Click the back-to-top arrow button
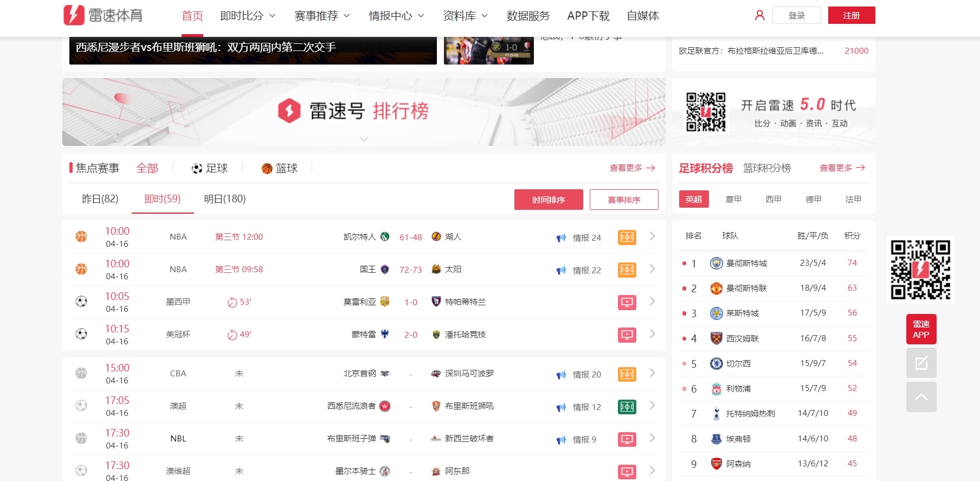Viewport: 980px width, 481px height. (x=921, y=397)
